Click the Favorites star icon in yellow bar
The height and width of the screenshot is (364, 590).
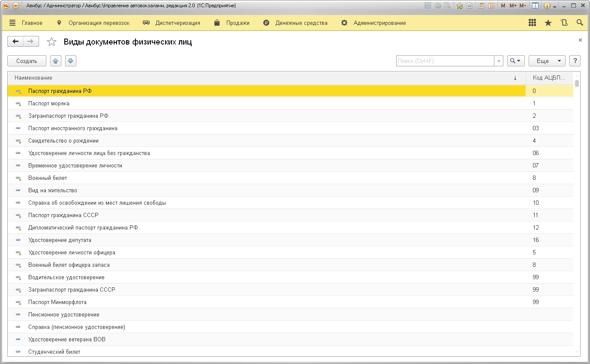[548, 23]
